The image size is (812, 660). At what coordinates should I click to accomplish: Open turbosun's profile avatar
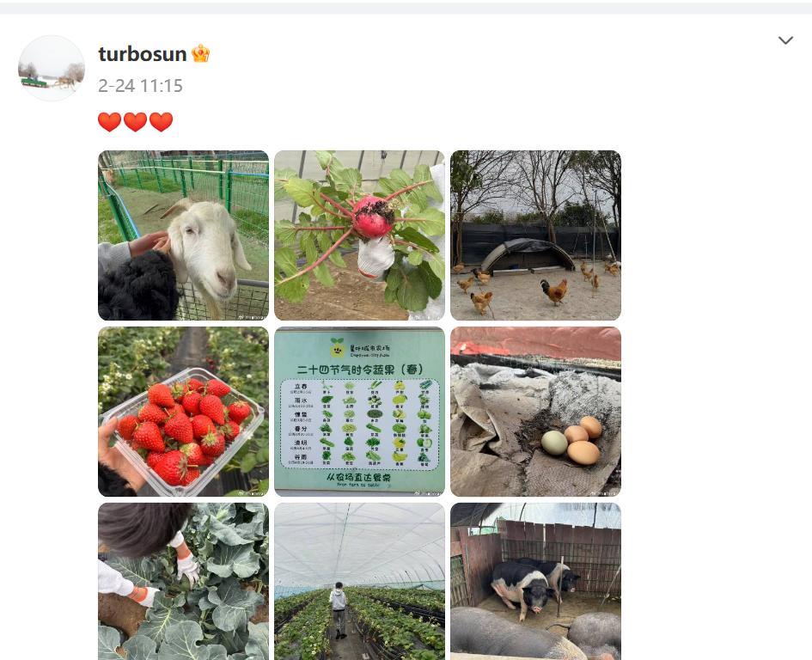click(x=52, y=68)
